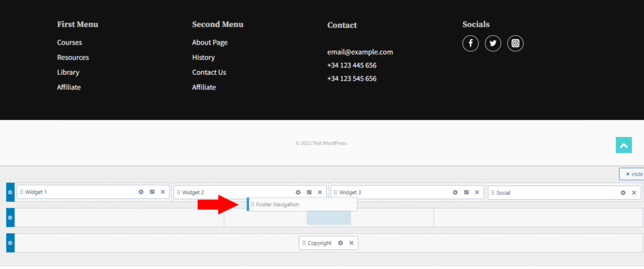Open the Contact Us footer link

pos(209,72)
